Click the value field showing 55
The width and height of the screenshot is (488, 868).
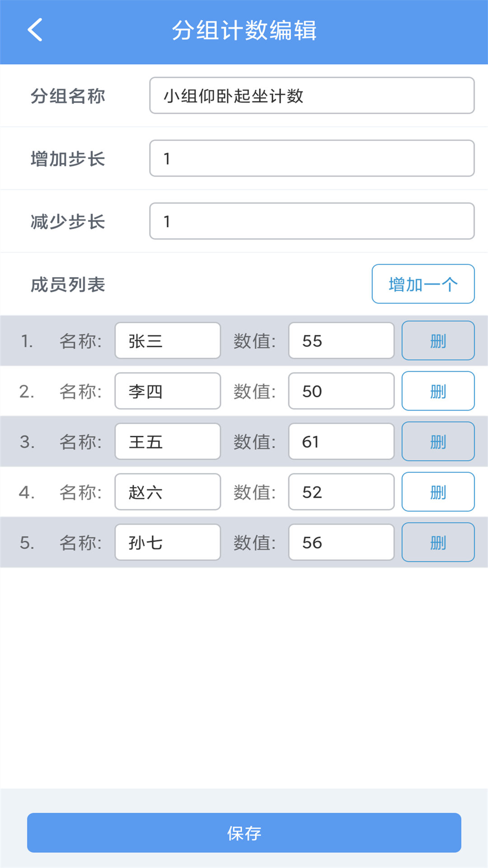pyautogui.click(x=341, y=340)
